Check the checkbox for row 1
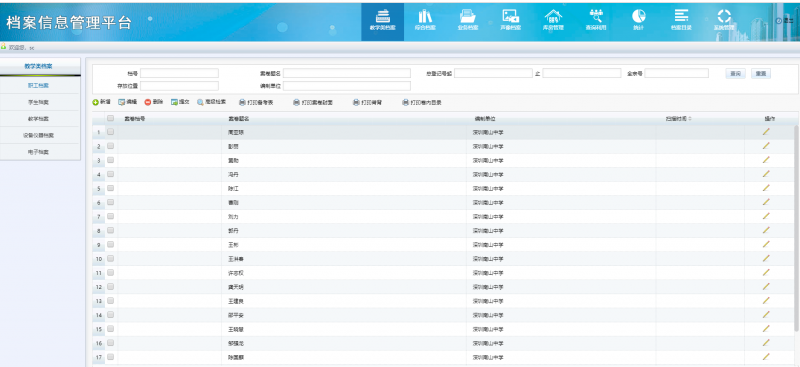This screenshot has width=800, height=367. coord(111,132)
